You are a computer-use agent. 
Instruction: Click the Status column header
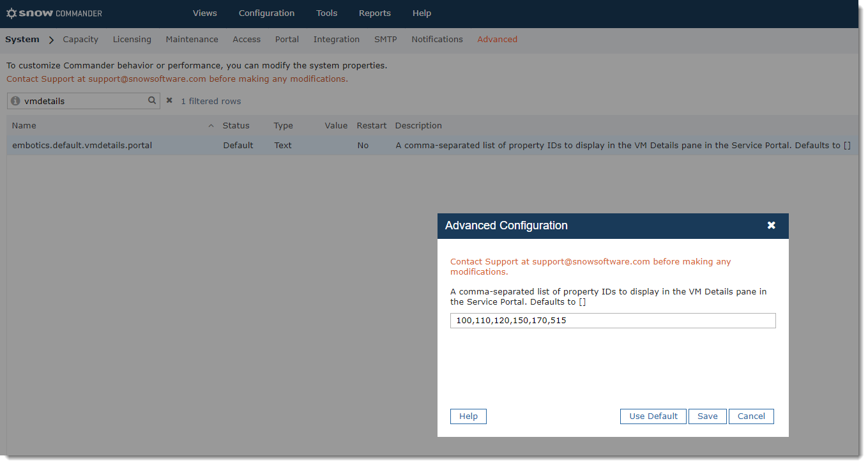tap(236, 126)
